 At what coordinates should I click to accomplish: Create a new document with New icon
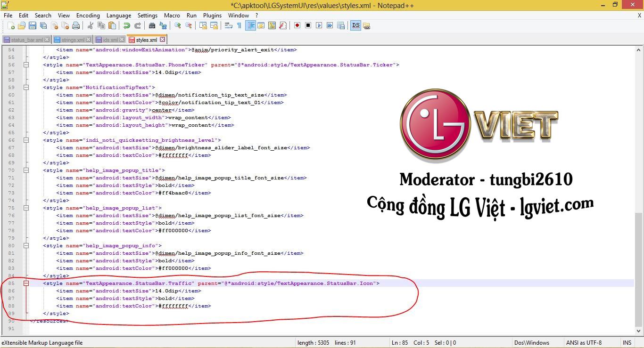[x=11, y=25]
